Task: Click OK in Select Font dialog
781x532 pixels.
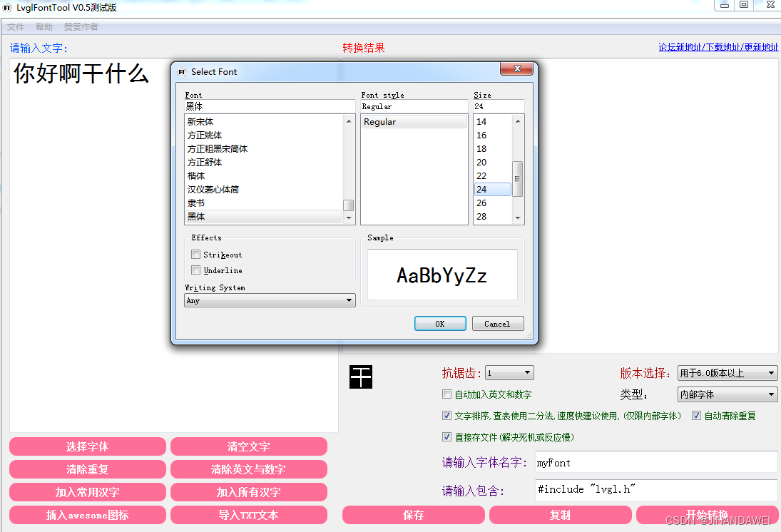Action: 440,324
